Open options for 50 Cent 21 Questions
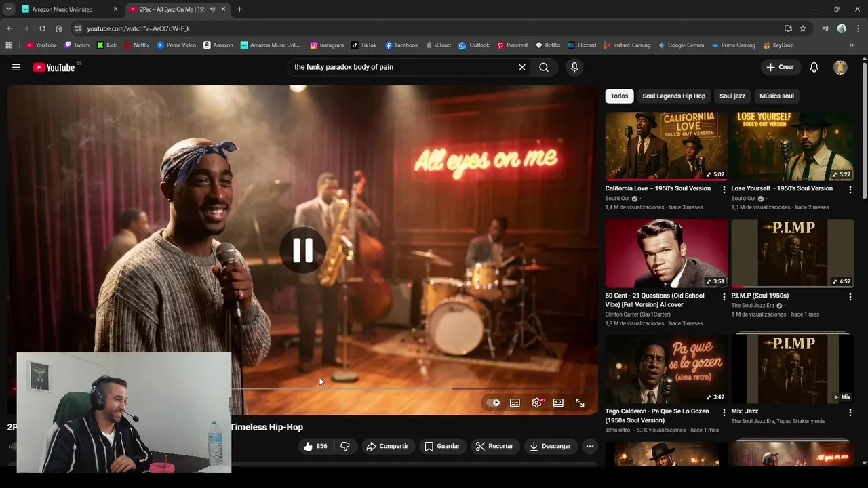The image size is (868, 488). coord(724,297)
